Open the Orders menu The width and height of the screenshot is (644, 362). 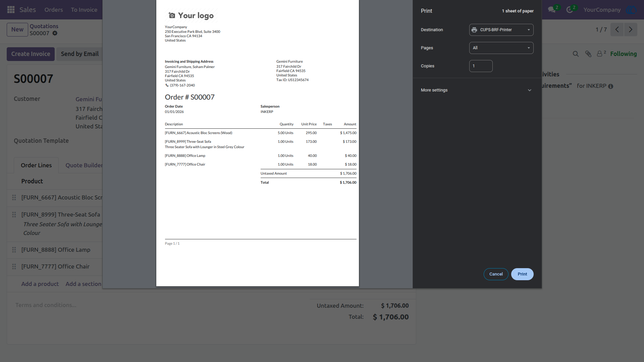pos(54,10)
